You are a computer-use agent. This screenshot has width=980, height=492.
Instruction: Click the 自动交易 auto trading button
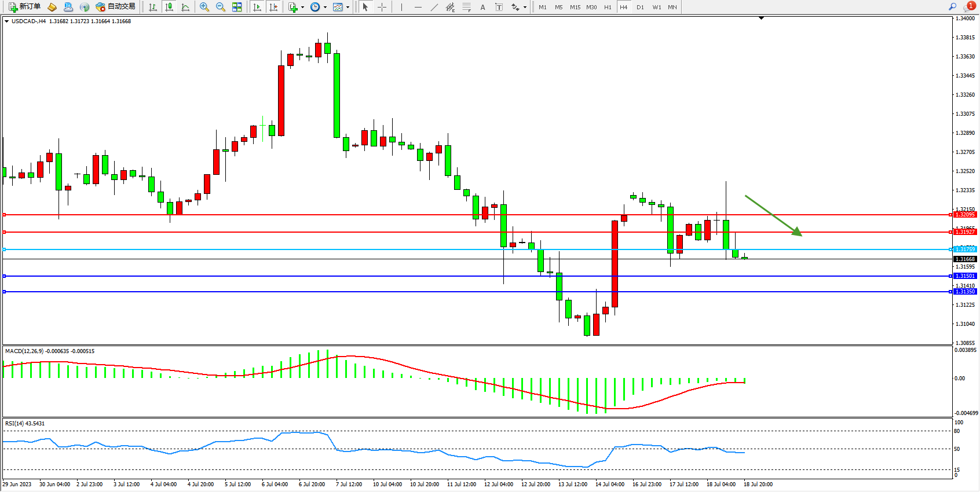(115, 7)
